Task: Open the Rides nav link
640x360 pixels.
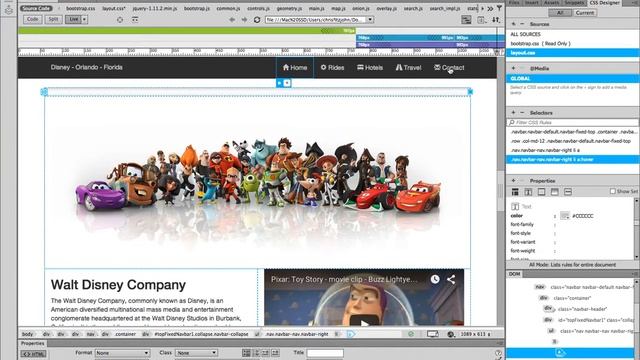Action: (332, 67)
